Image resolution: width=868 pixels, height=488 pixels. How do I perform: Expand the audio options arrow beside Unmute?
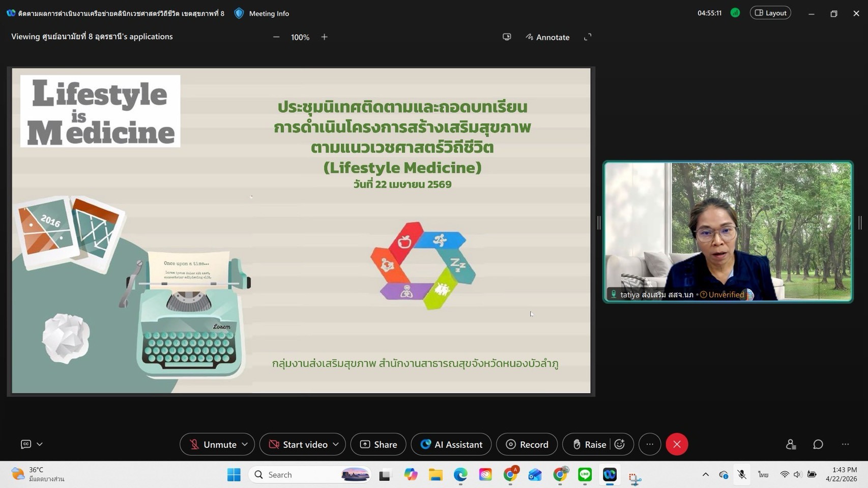245,444
